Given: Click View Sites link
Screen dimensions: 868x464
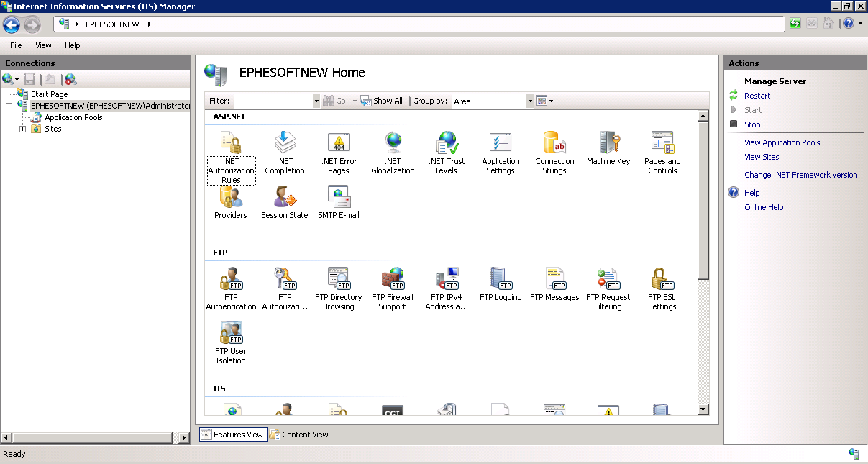Looking at the screenshot, I should 762,157.
